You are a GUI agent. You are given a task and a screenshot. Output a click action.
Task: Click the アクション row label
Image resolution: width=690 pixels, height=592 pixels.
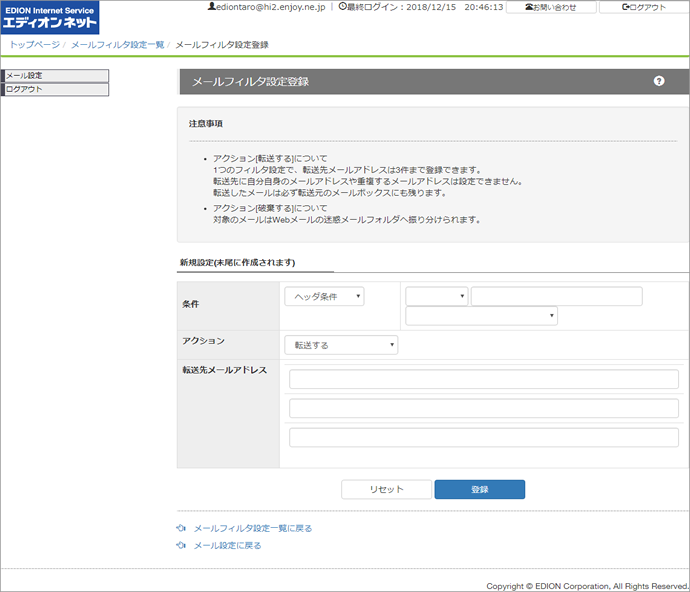pyautogui.click(x=204, y=341)
